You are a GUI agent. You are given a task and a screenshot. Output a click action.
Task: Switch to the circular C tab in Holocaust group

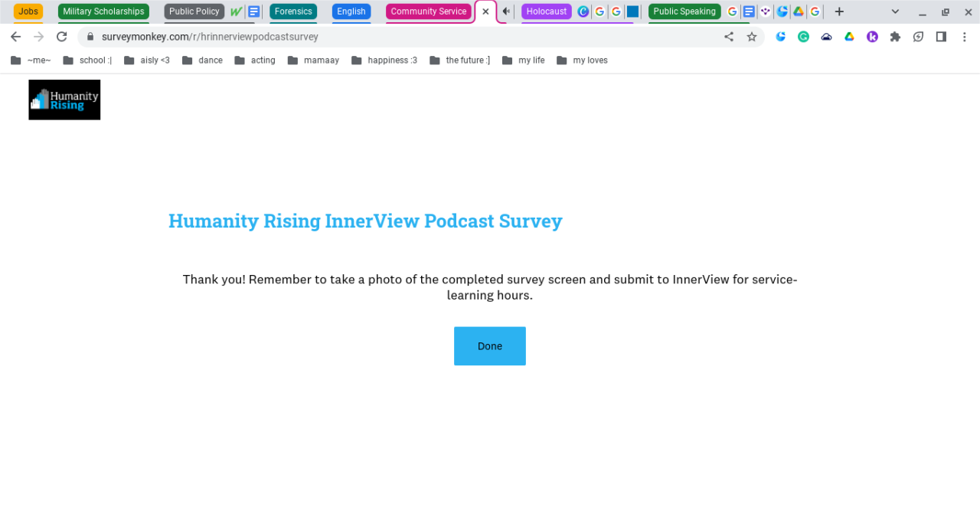[x=583, y=11]
